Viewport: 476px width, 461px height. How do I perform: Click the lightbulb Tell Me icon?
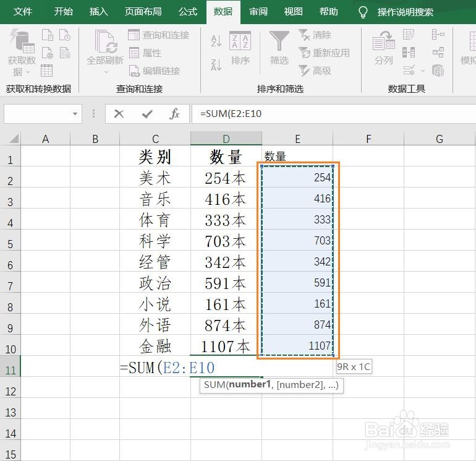(363, 12)
